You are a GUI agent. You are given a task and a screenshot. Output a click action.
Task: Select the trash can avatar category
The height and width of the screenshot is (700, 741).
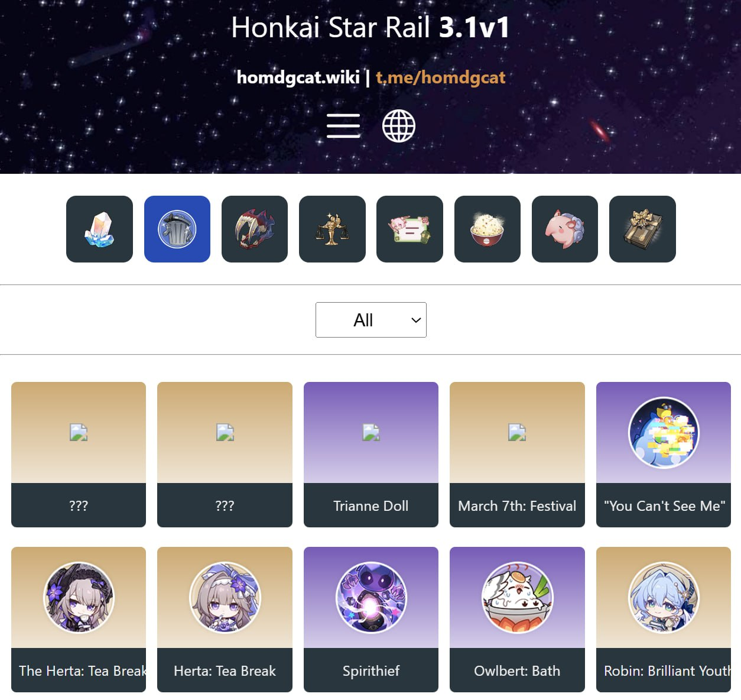click(177, 229)
